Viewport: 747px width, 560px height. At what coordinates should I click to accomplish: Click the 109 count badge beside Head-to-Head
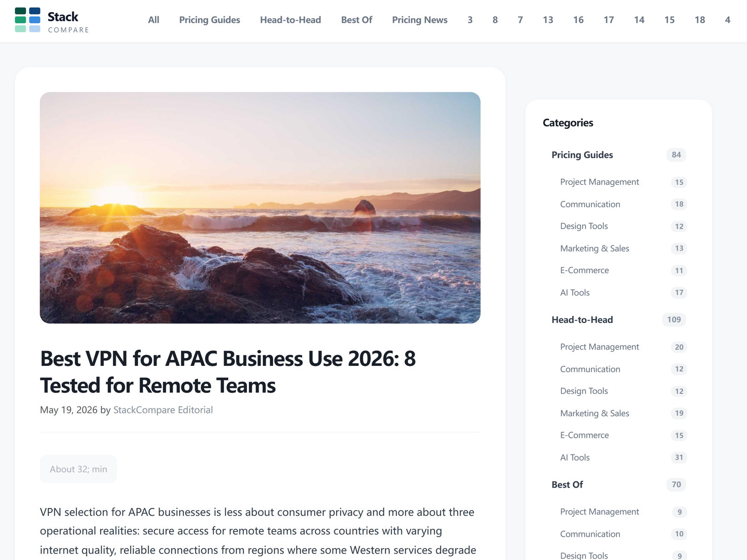click(x=674, y=320)
